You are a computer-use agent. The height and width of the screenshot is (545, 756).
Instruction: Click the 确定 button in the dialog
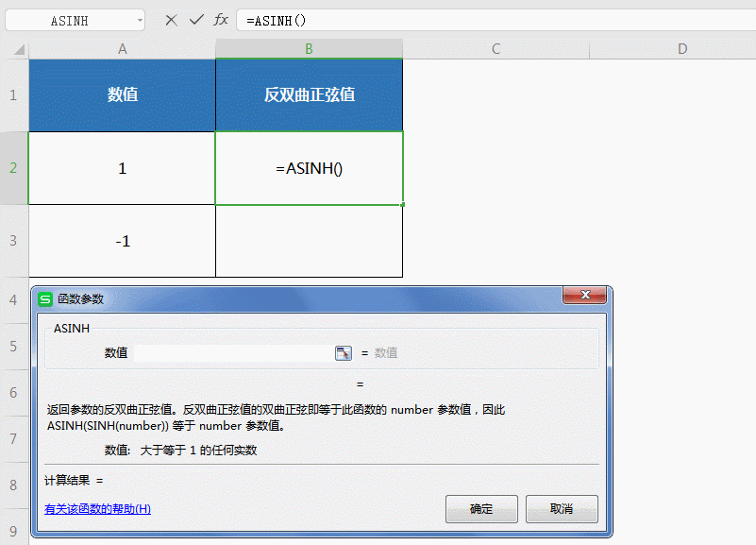[x=481, y=508]
